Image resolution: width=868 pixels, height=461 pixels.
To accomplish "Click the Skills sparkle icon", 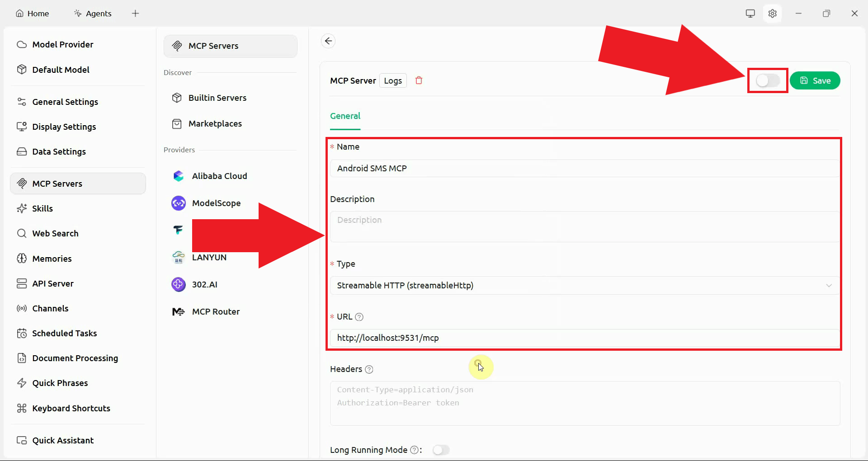I will 22,208.
